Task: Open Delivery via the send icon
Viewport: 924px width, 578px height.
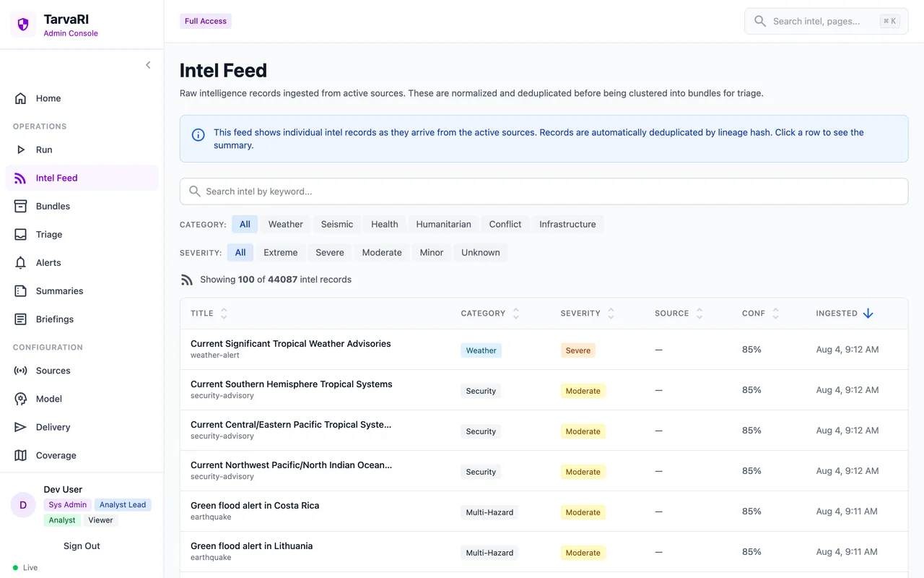Action: pos(21,427)
